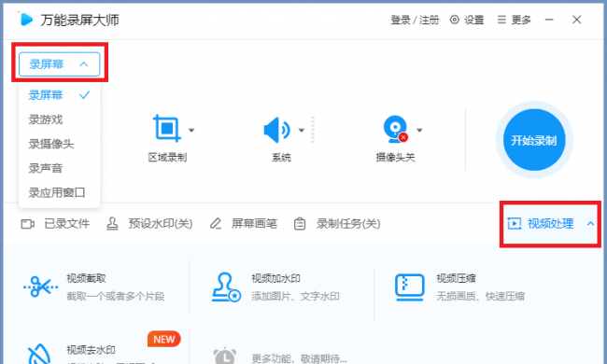Click the system volume level meter

click(313, 129)
